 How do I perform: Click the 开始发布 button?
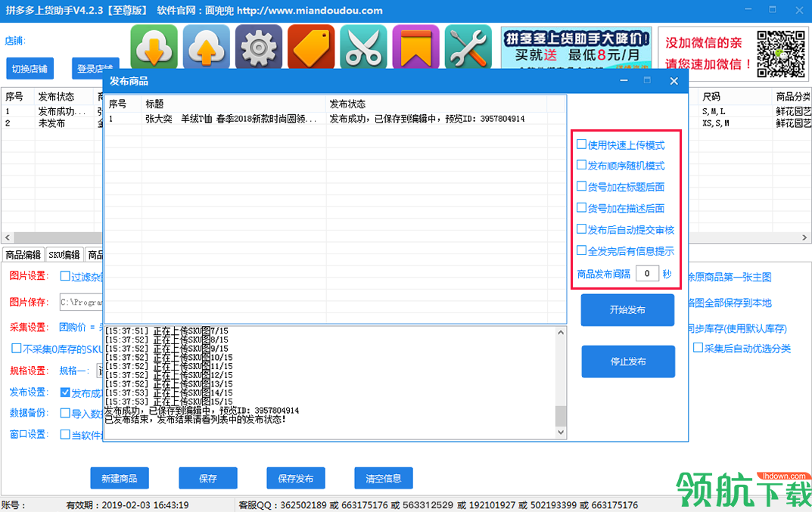(627, 309)
